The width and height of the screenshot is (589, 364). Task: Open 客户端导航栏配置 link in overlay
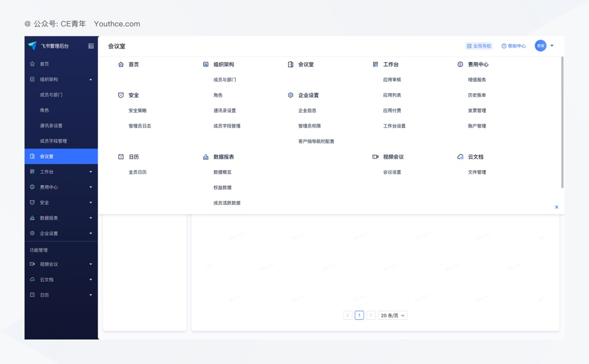pos(316,142)
